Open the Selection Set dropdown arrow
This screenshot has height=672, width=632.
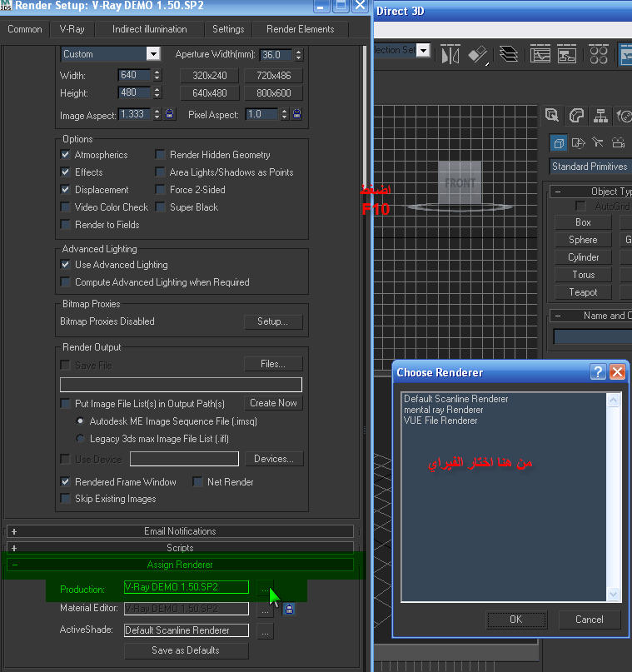coord(423,51)
